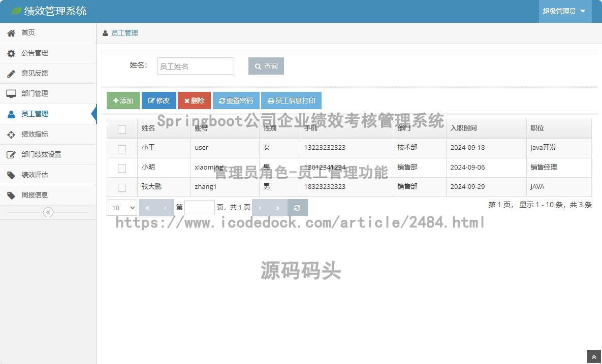Image resolution: width=602 pixels, height=364 pixels.
Task: Click the move-arrows icon beside 绩效指标
Action: 11,134
